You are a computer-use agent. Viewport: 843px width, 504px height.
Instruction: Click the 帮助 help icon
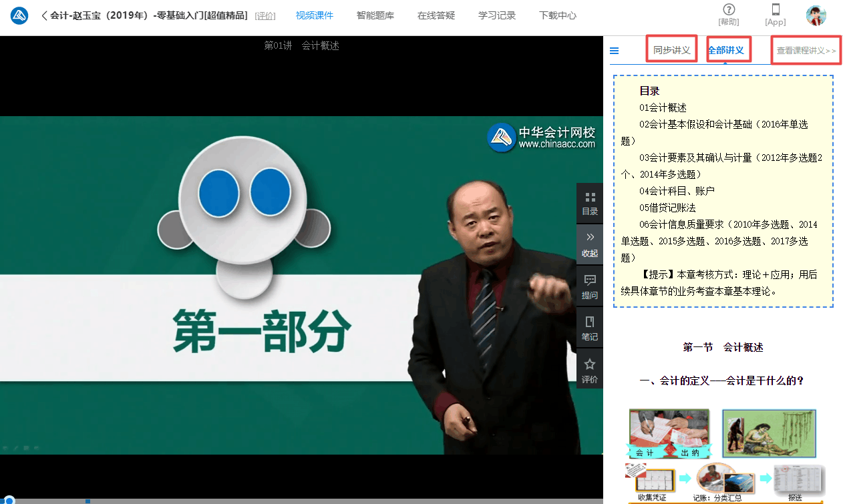[727, 14]
